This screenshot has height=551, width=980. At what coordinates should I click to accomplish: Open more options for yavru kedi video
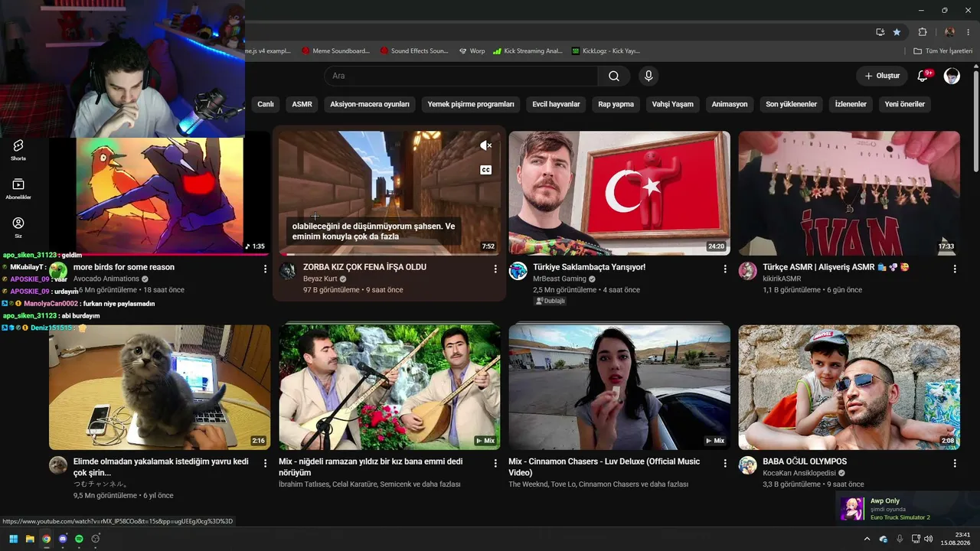pos(266,463)
